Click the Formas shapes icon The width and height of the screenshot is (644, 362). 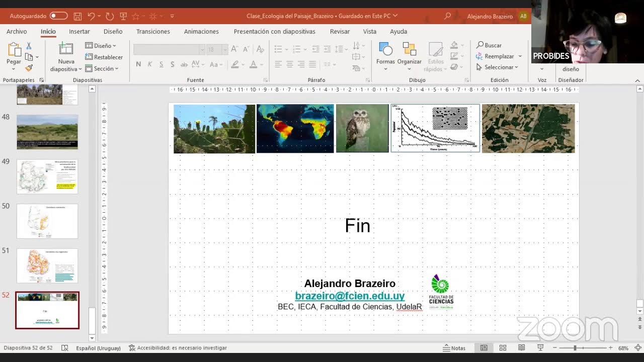385,49
